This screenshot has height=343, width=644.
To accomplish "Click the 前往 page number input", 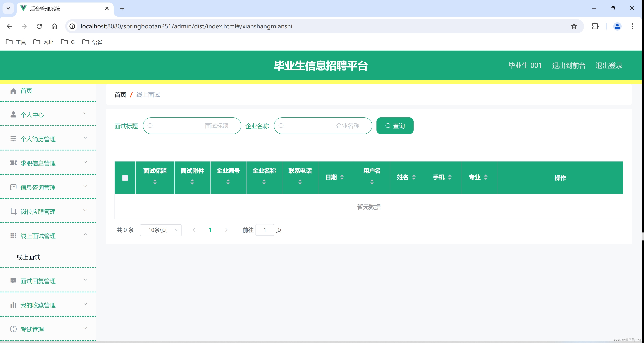I will click(265, 230).
